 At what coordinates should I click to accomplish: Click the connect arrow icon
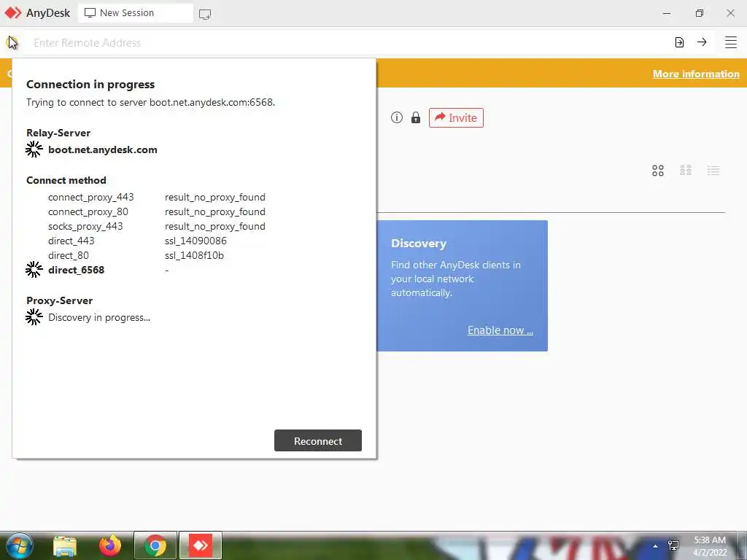point(702,42)
